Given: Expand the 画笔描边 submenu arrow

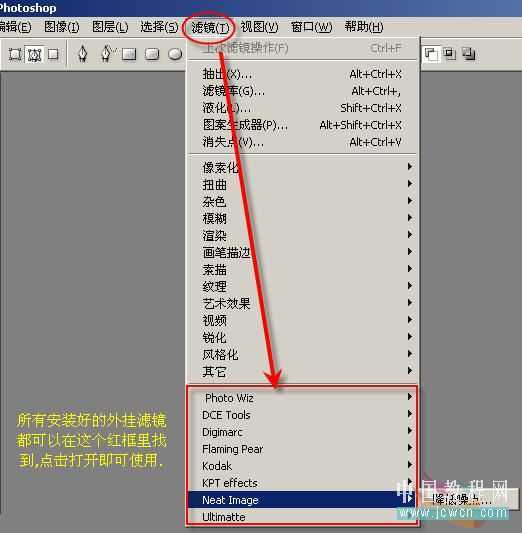Looking at the screenshot, I should [410, 252].
